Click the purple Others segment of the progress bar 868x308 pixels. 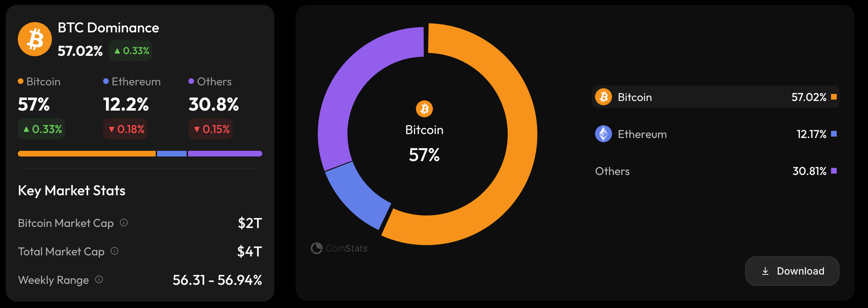point(225,154)
